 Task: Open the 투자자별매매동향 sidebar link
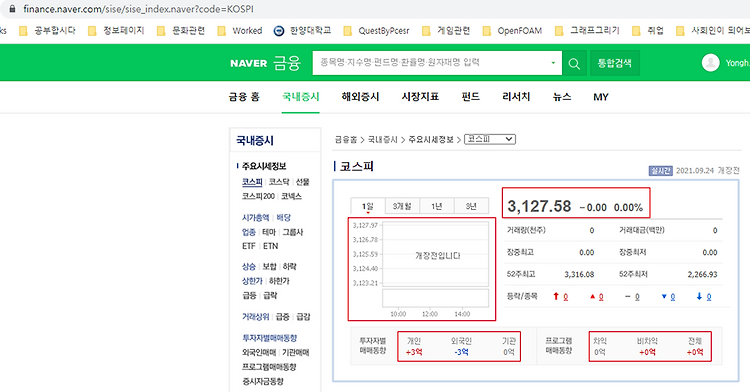(x=270, y=338)
